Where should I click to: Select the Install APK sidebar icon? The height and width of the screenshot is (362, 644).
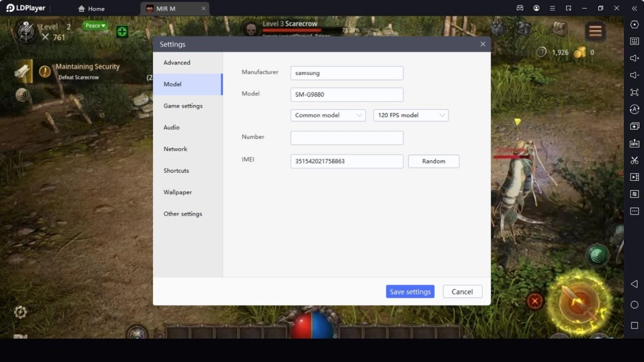pyautogui.click(x=635, y=144)
